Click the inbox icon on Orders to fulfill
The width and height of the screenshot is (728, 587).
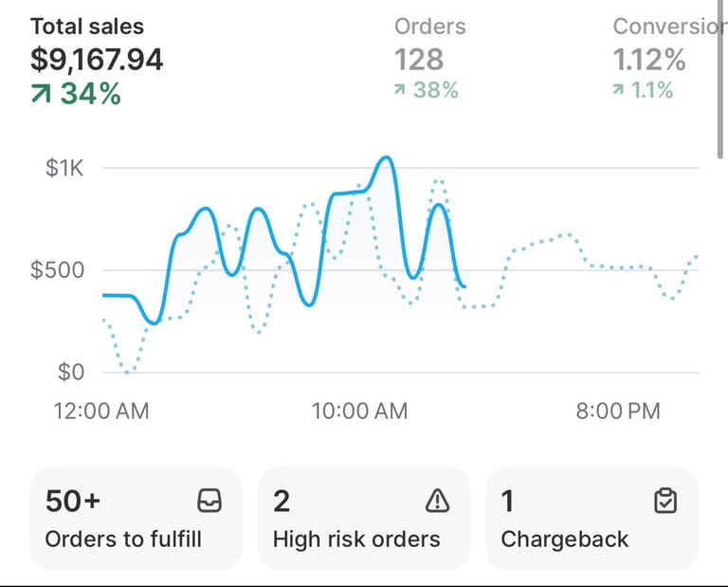[208, 501]
